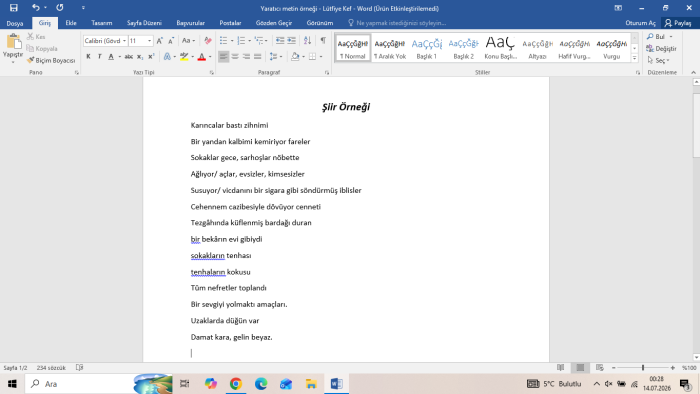This screenshot has height=394, width=700.
Task: Click Değiştir to replace text
Action: click(661, 48)
